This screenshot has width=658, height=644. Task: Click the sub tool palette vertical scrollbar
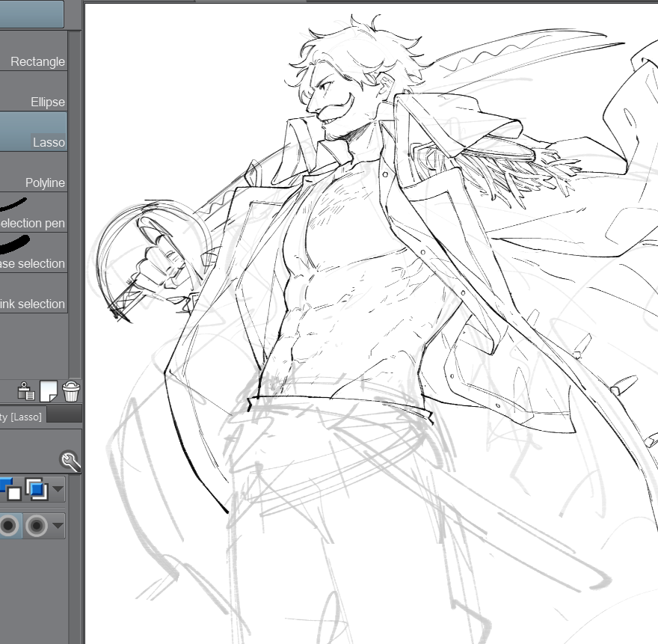(x=74, y=203)
